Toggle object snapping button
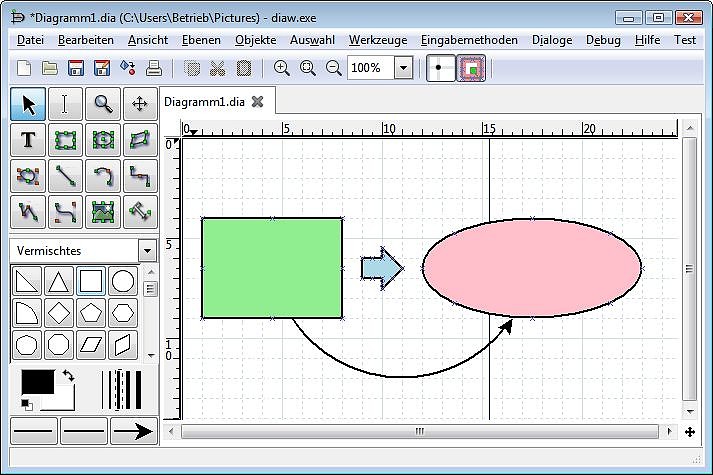The image size is (713, 475). point(471,68)
